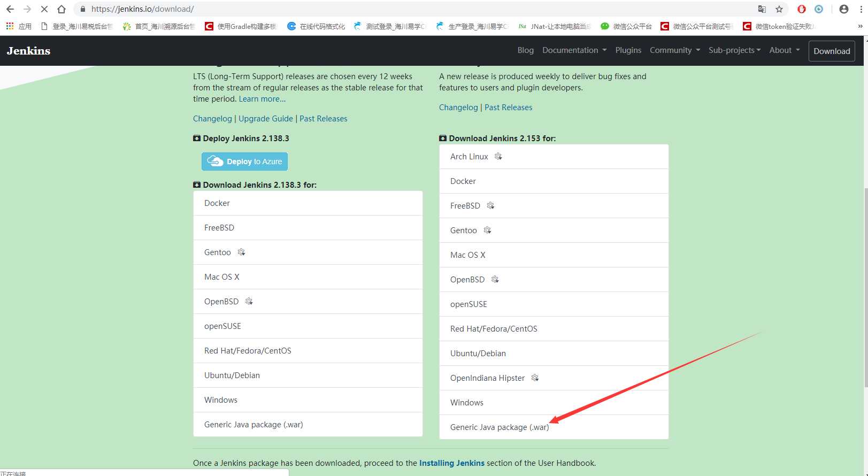Open the blue circular extension icon

point(819,9)
